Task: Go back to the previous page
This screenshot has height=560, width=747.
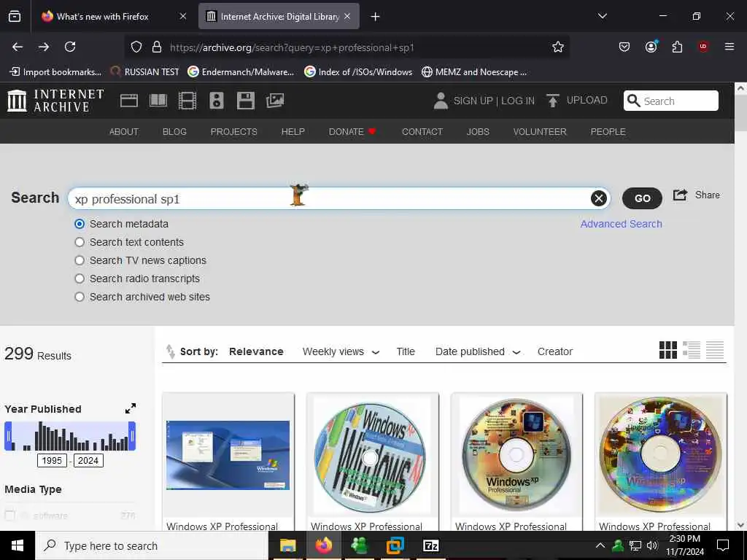Action: point(18,47)
